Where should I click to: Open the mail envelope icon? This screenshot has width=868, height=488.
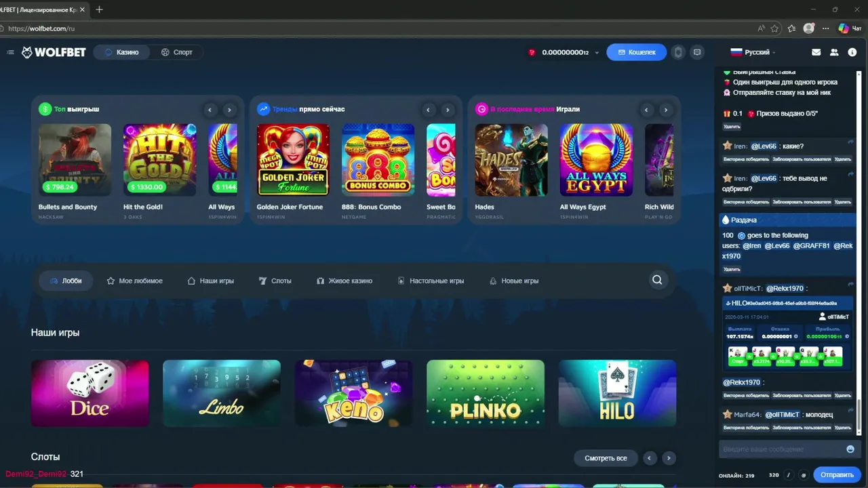click(x=816, y=52)
